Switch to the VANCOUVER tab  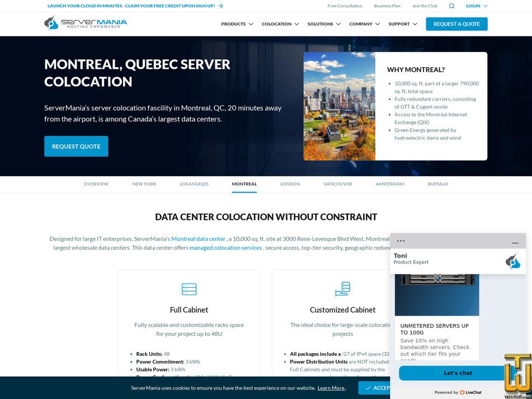[x=337, y=184]
